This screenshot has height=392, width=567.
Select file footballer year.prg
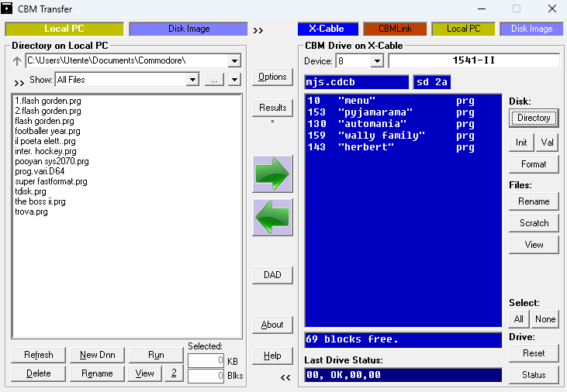[x=47, y=131]
